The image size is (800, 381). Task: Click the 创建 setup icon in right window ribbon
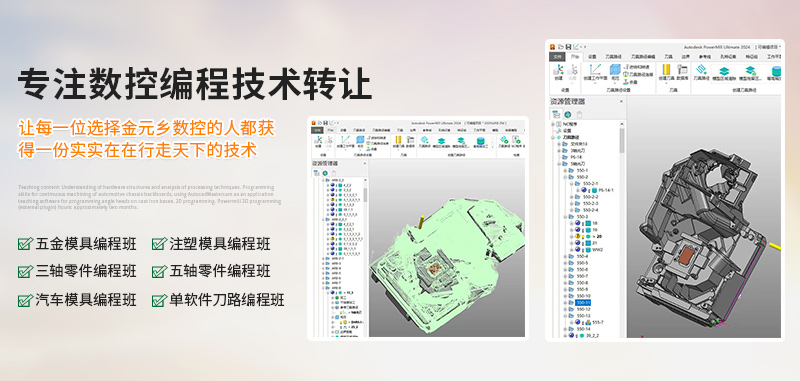click(x=558, y=70)
